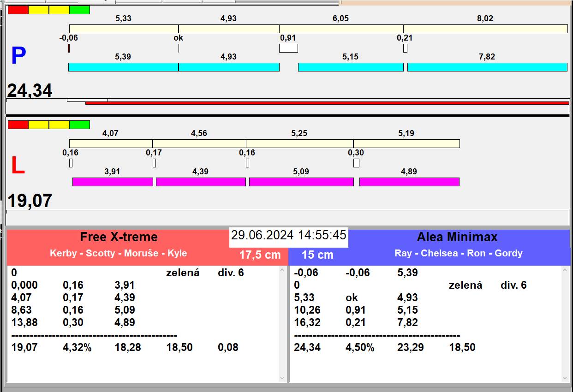
Task: Click the red start light in lane L
Action: click(18, 125)
